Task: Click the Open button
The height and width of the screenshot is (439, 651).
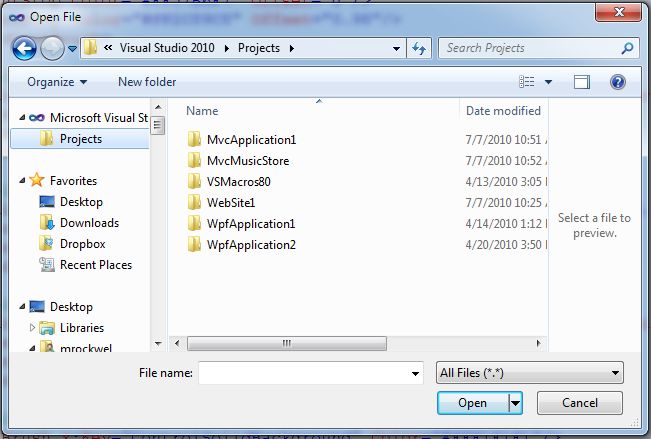Action: click(472, 403)
